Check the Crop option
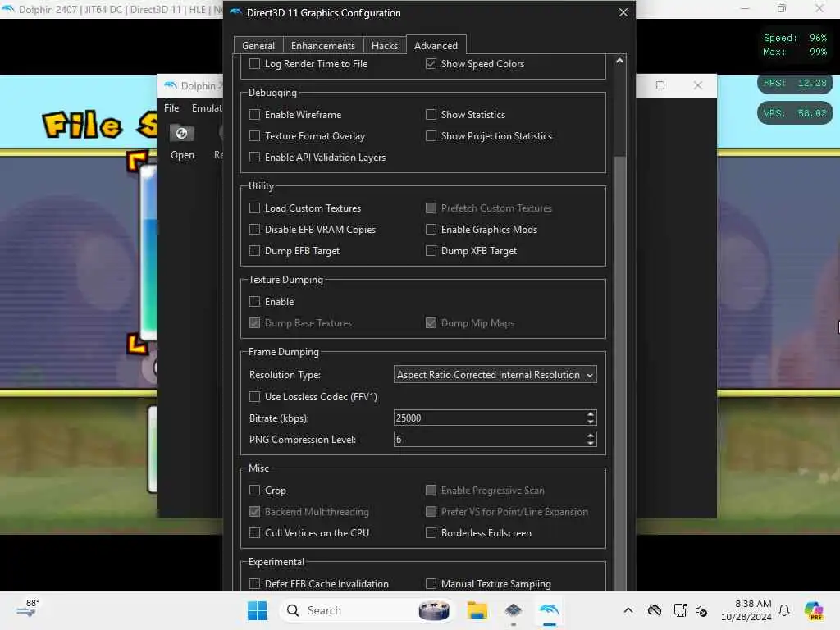 click(x=255, y=491)
